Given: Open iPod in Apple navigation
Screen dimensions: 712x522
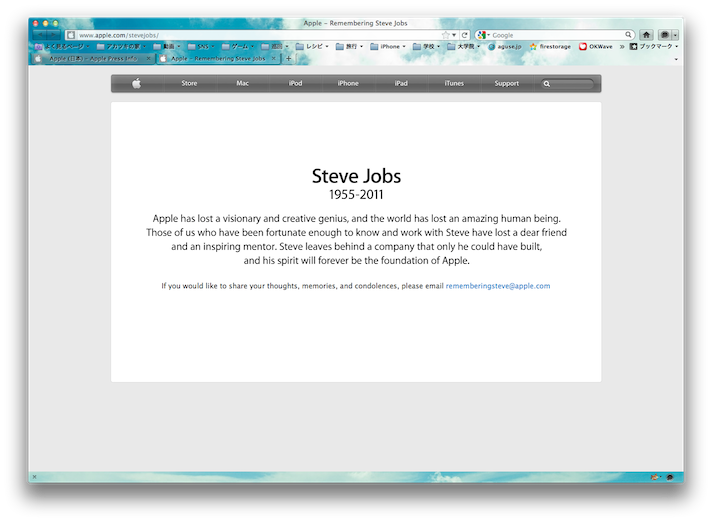Looking at the screenshot, I should pyautogui.click(x=295, y=84).
